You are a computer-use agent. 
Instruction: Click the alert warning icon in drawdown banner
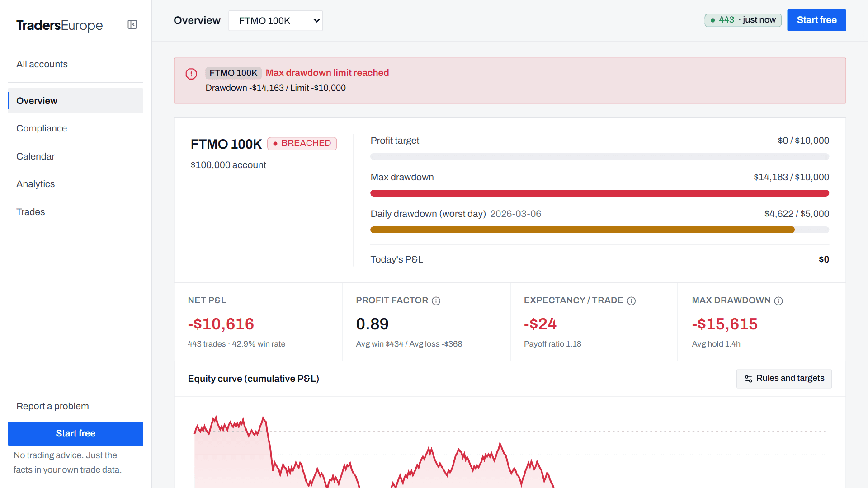pos(191,74)
